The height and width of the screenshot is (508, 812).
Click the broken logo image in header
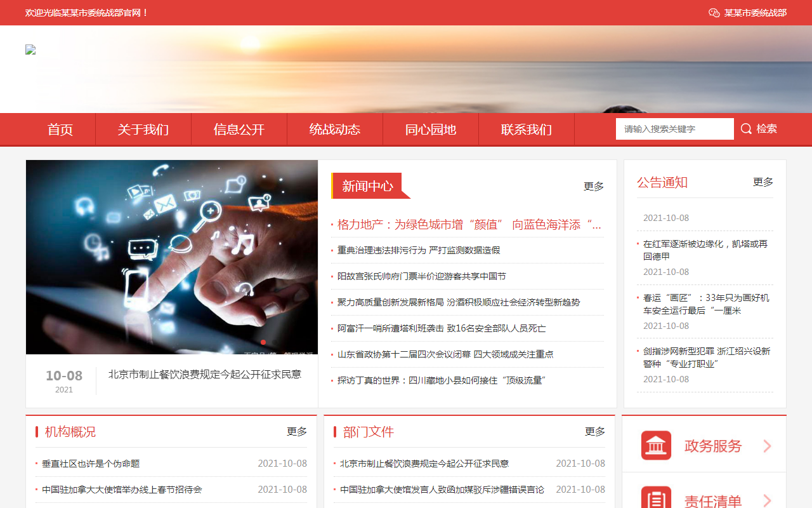coord(30,50)
